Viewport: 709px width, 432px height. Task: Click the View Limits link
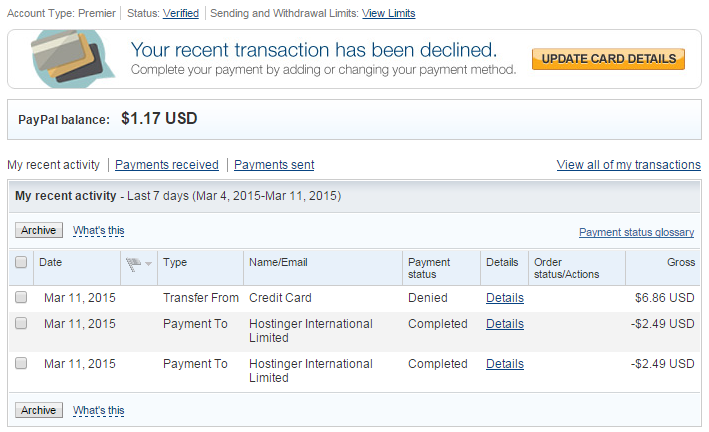[x=388, y=14]
